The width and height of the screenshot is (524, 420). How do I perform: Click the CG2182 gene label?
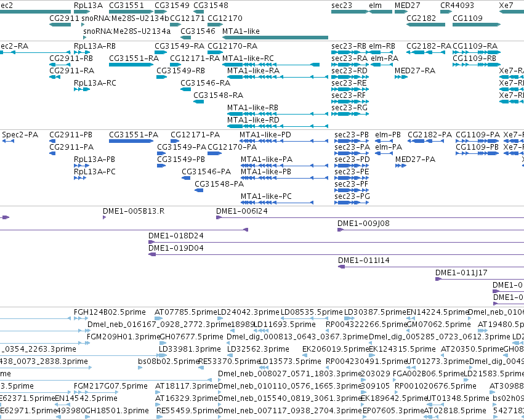tap(421, 18)
